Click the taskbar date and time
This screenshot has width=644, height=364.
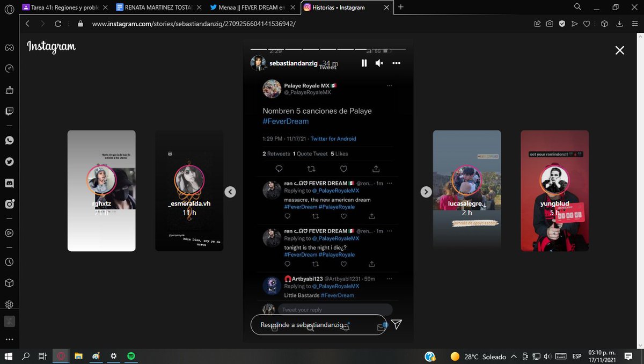[x=603, y=356]
